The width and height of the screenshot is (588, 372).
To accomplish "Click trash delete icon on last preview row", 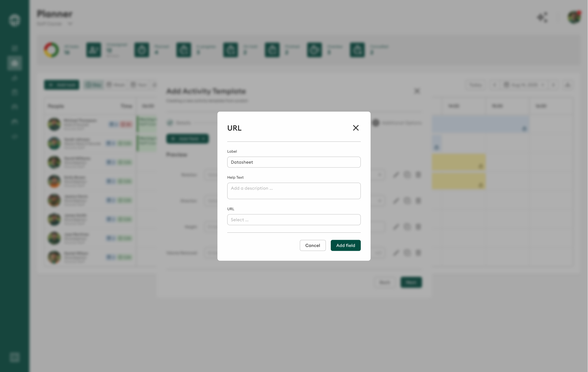I will coord(418,253).
